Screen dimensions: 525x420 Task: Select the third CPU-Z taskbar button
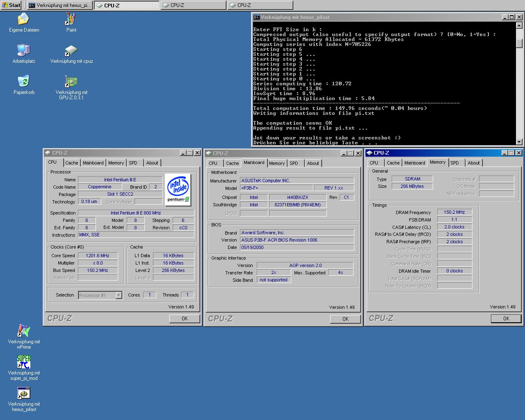pos(260,5)
